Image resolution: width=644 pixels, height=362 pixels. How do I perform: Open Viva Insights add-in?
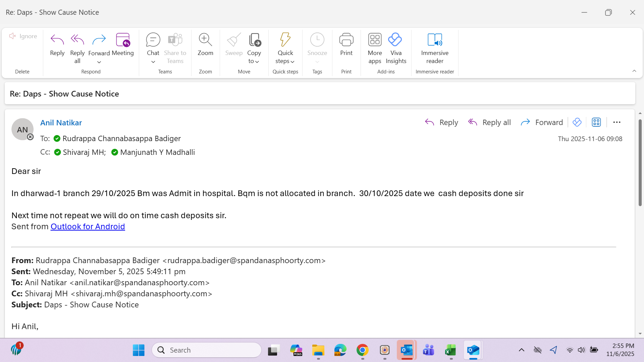point(396,40)
